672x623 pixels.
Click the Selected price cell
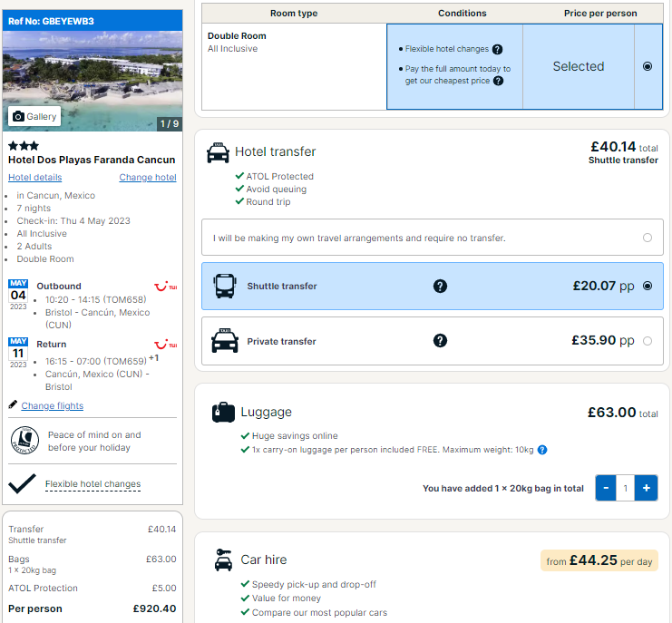(x=579, y=66)
